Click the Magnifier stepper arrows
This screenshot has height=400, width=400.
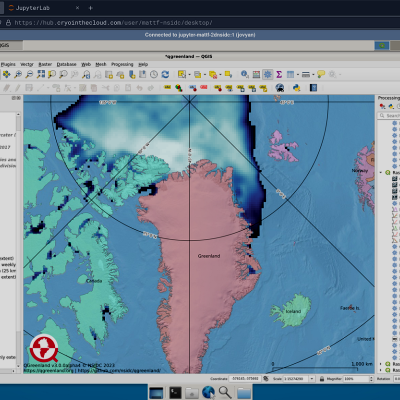(371, 379)
